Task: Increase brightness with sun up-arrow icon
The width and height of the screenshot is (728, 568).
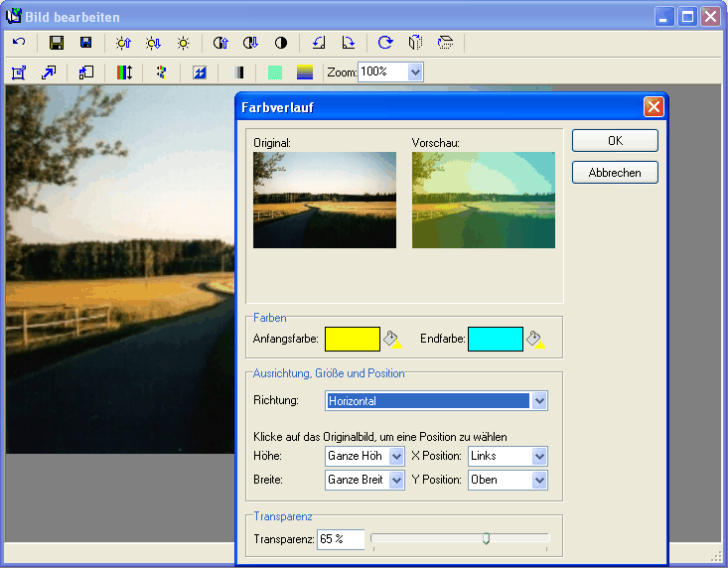Action: tap(123, 43)
